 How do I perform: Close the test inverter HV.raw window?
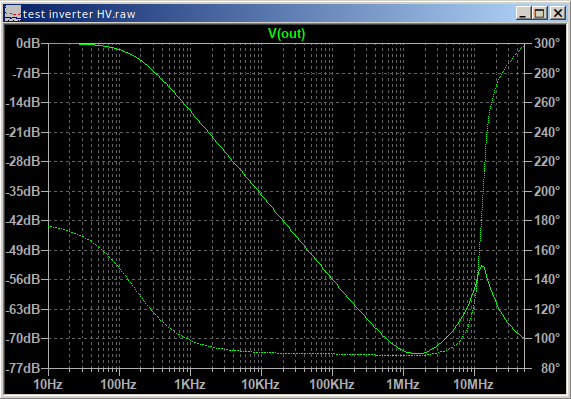(557, 14)
